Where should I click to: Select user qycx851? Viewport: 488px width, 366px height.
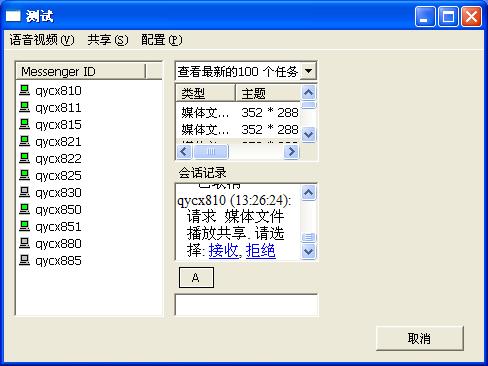click(x=58, y=227)
